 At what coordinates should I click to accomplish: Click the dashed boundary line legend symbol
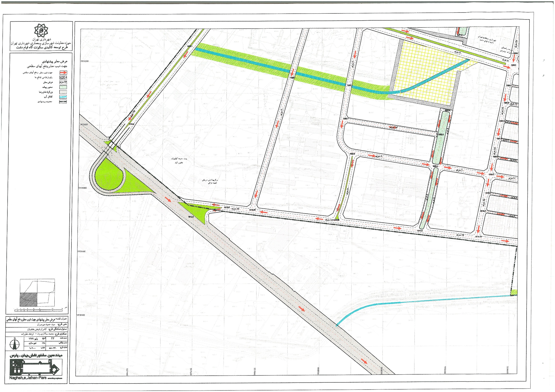click(x=63, y=102)
